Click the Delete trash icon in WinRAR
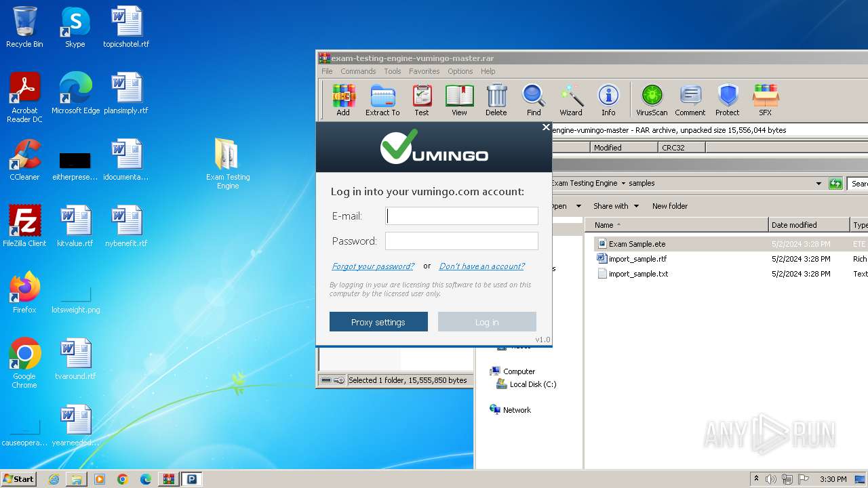Image resolution: width=868 pixels, height=488 pixels. [x=496, y=100]
